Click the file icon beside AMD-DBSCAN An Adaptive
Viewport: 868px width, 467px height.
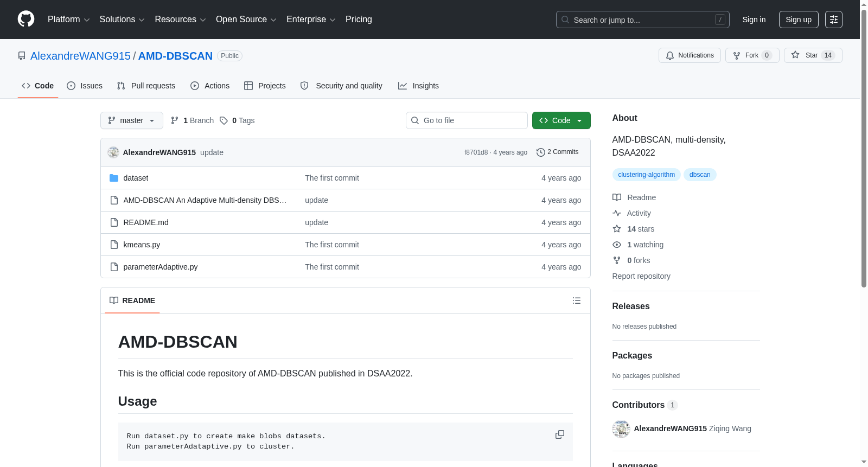point(114,200)
